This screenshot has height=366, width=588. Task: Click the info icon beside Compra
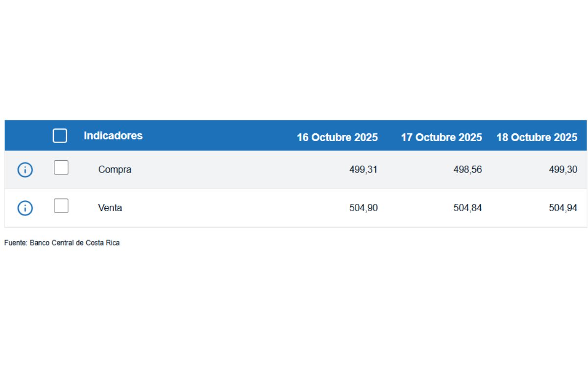coord(25,170)
